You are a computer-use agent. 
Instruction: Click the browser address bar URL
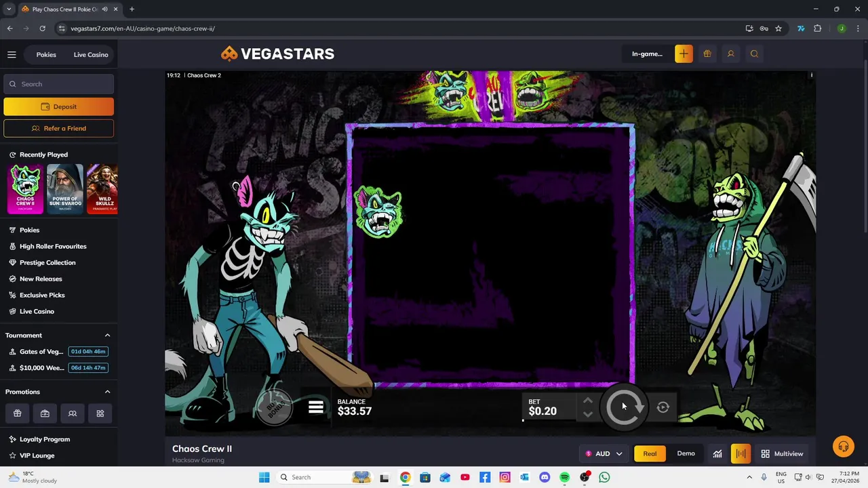(x=142, y=28)
